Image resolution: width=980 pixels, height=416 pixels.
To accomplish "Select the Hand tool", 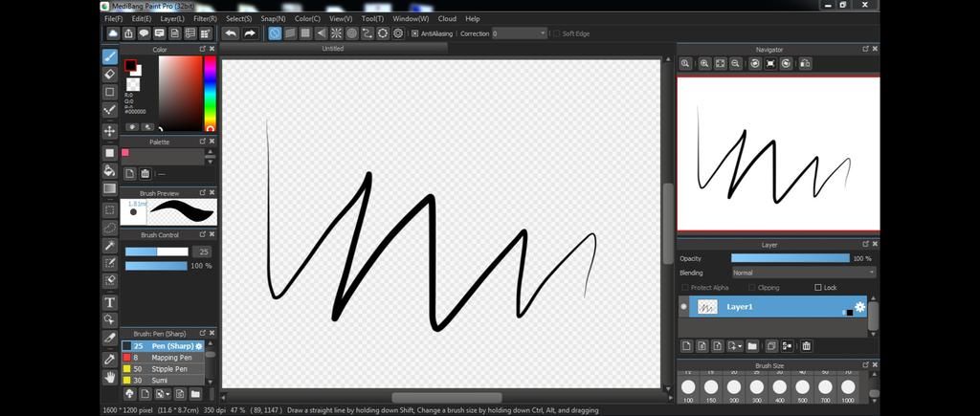I will [110, 377].
